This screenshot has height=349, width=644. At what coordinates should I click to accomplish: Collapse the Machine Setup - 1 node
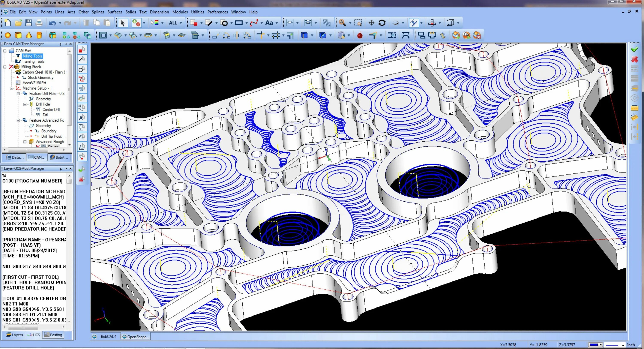(x=12, y=88)
